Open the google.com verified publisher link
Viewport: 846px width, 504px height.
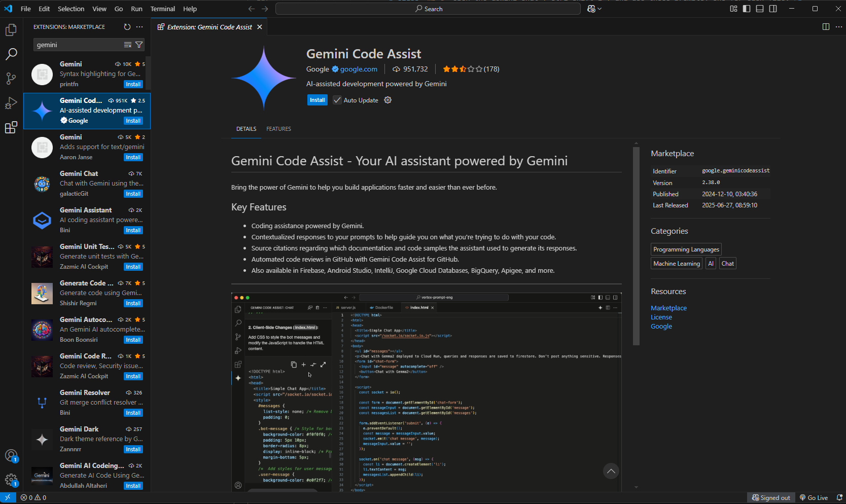pos(358,69)
